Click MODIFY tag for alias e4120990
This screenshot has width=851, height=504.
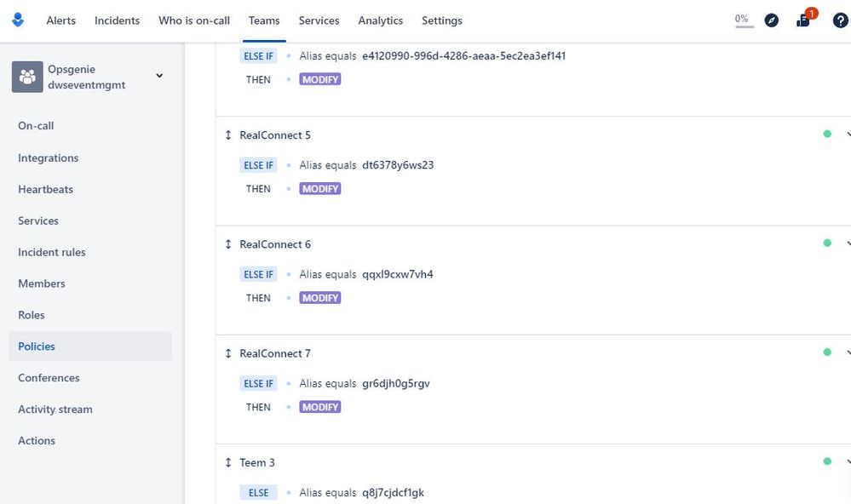click(x=320, y=80)
